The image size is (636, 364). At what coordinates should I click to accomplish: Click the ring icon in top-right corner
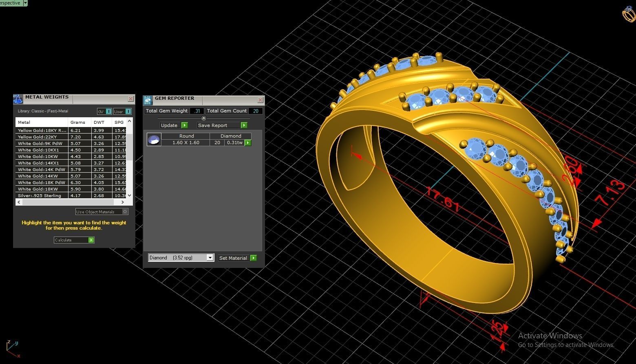pos(629,14)
